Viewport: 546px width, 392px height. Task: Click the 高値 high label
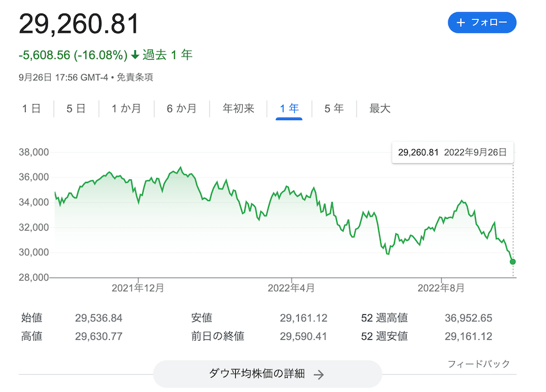(x=31, y=336)
